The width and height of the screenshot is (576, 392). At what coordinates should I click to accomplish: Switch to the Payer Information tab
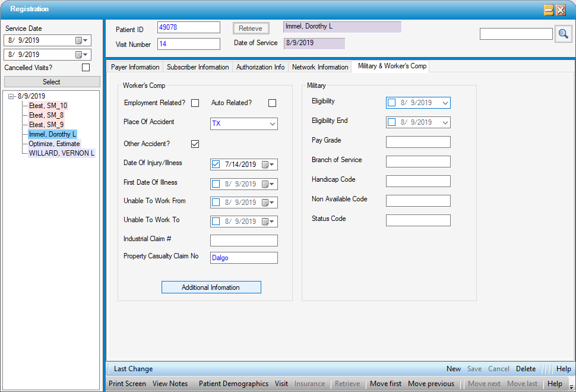135,67
